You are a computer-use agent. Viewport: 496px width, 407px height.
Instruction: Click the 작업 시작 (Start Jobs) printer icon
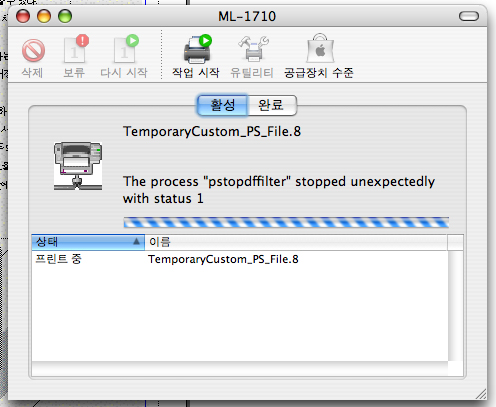[198, 49]
